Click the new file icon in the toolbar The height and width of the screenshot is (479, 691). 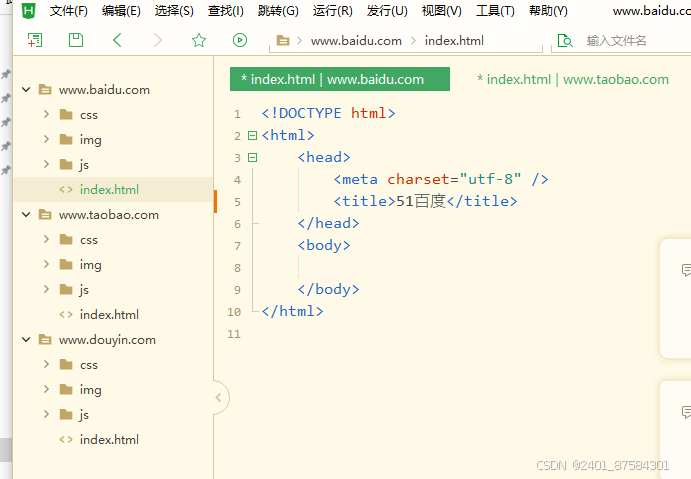click(x=35, y=40)
